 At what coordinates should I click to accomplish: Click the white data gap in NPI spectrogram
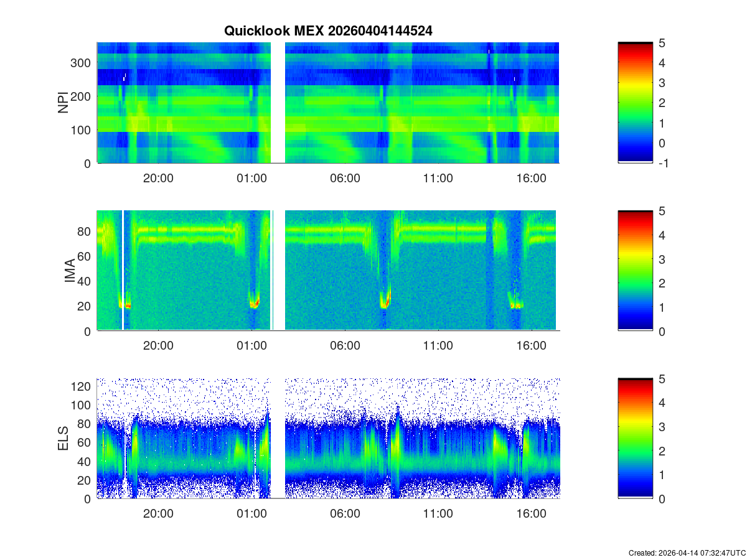278,103
